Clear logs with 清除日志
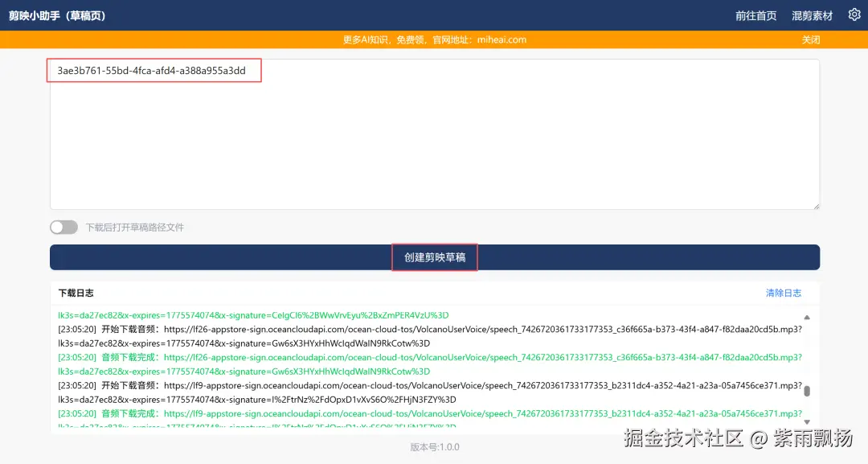Screen dimensions: 868x464 click(x=784, y=293)
